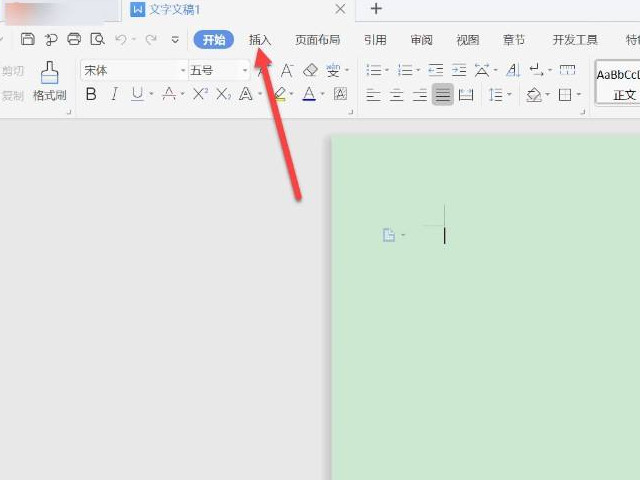Add a new document tab with plus button
Image resolution: width=640 pixels, height=480 pixels.
pyautogui.click(x=376, y=9)
